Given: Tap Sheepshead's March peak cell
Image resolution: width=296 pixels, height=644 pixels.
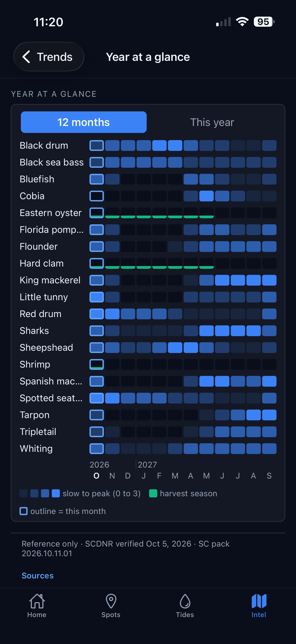Looking at the screenshot, I should (x=175, y=348).
